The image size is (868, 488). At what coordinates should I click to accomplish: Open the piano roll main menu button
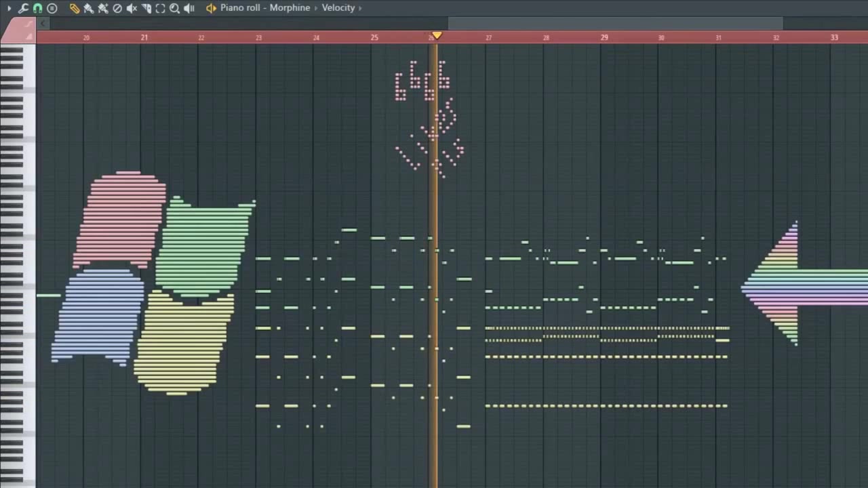tap(52, 7)
